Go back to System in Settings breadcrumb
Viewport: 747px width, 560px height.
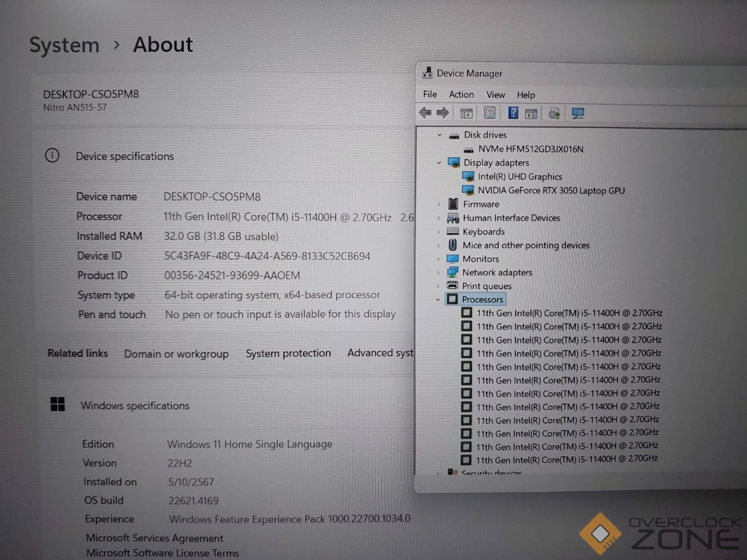tap(64, 45)
